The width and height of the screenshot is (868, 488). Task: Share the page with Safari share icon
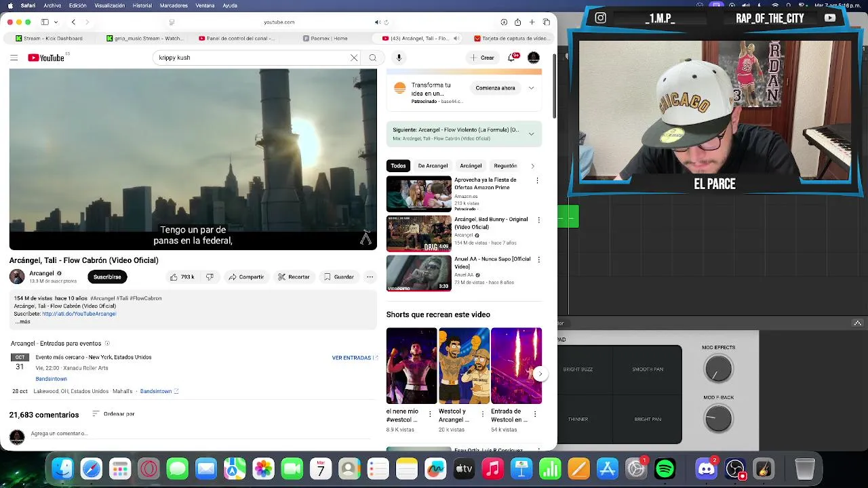(518, 22)
